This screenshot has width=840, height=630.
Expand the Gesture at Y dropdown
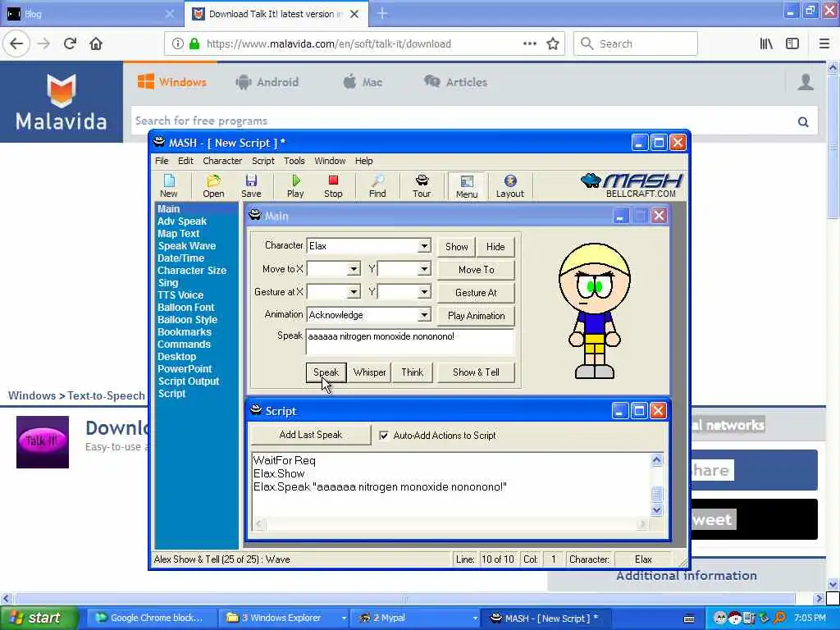tap(424, 292)
